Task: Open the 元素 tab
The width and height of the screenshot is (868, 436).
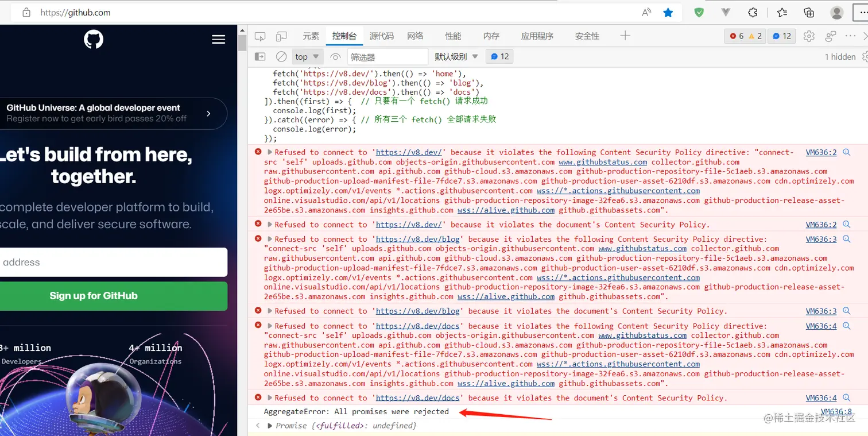Action: [x=311, y=36]
